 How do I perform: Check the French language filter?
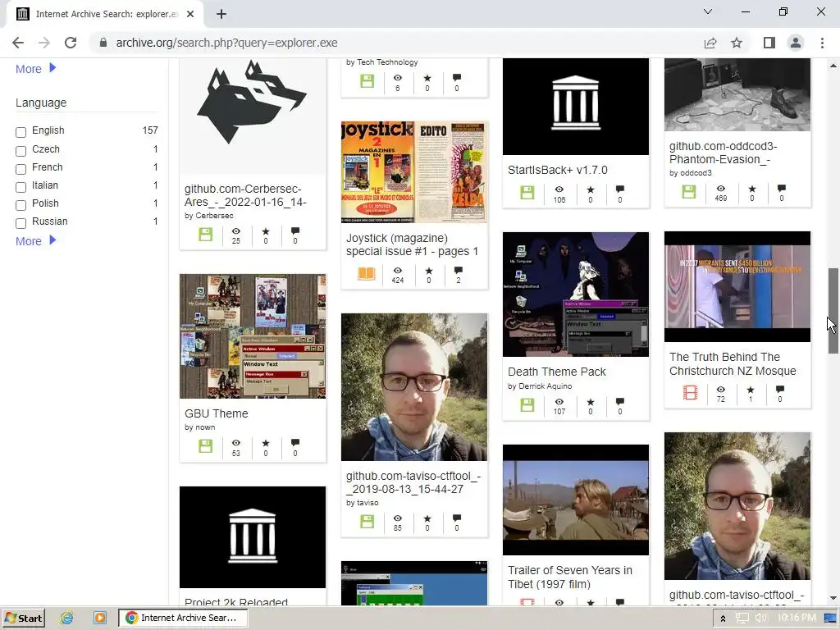(x=21, y=169)
